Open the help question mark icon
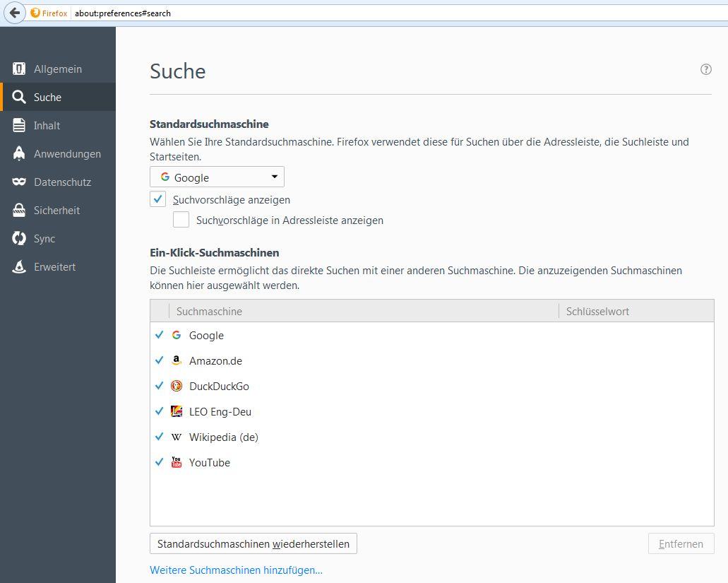Image resolution: width=728 pixels, height=583 pixels. (705, 69)
